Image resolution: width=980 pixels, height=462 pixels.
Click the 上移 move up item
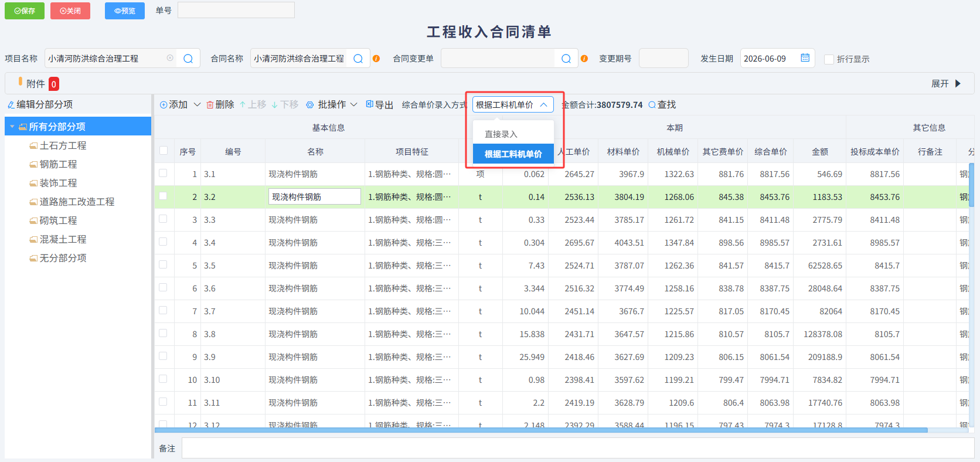click(253, 104)
